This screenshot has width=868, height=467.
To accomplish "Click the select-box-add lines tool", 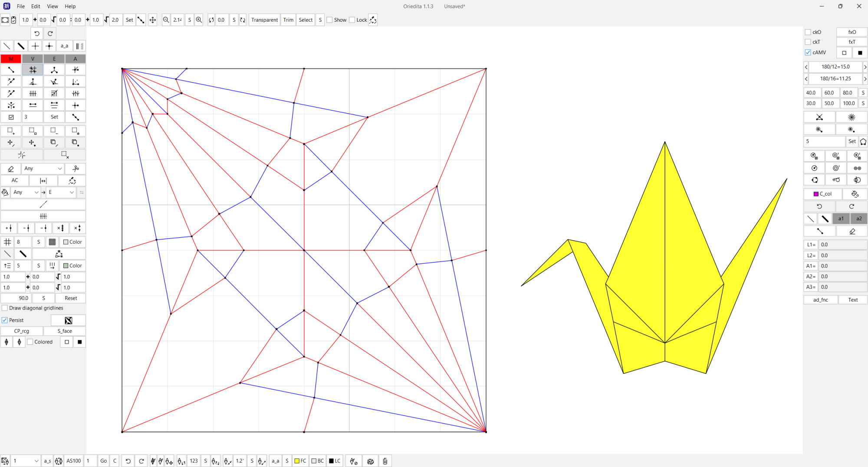I will [11, 131].
